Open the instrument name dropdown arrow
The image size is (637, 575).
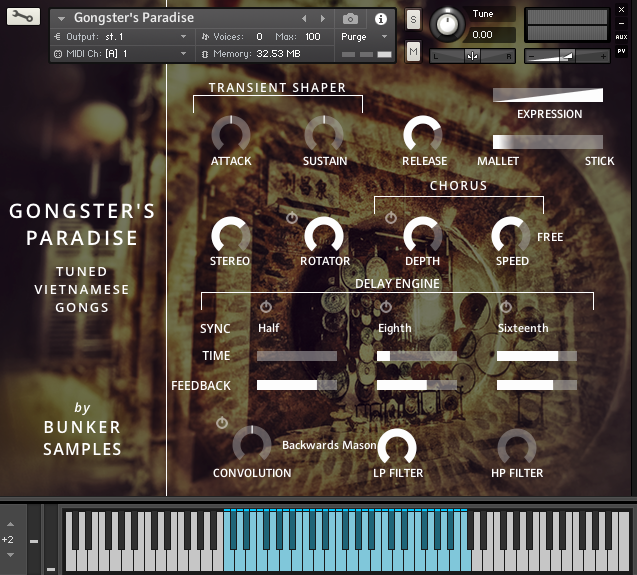pyautogui.click(x=61, y=18)
